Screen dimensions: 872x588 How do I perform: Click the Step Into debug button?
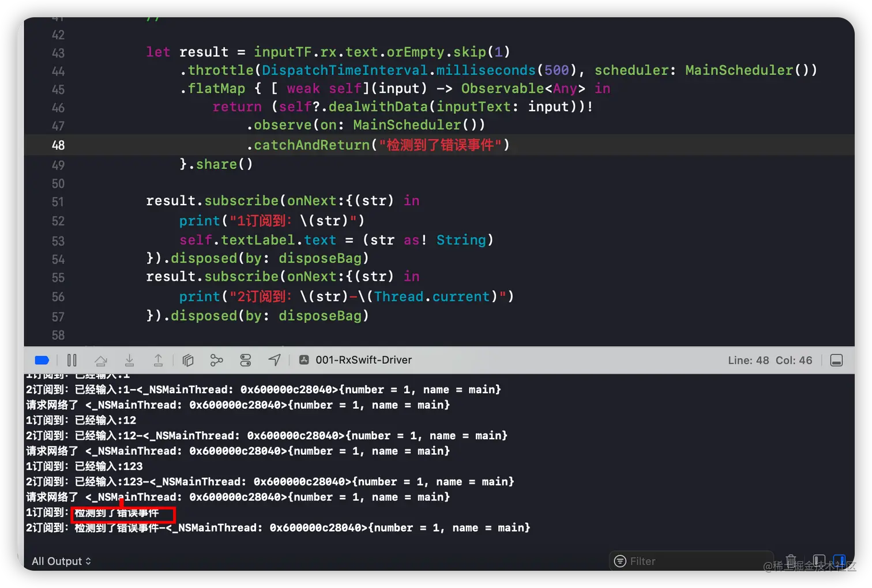tap(130, 360)
